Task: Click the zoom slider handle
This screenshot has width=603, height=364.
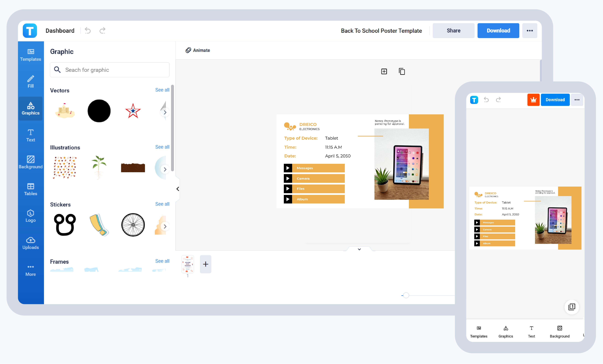Action: 406,295
